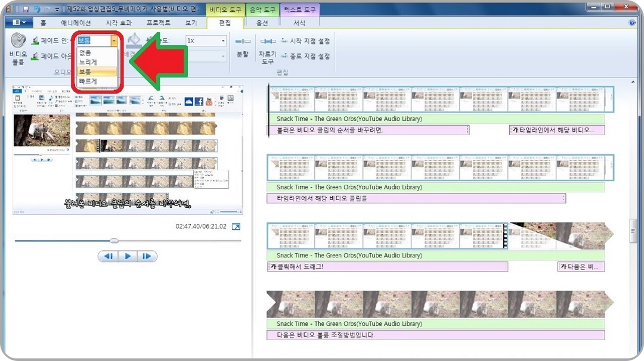Click the Undo arrow on quick access toolbar
This screenshot has height=361, width=644.
[38, 9]
